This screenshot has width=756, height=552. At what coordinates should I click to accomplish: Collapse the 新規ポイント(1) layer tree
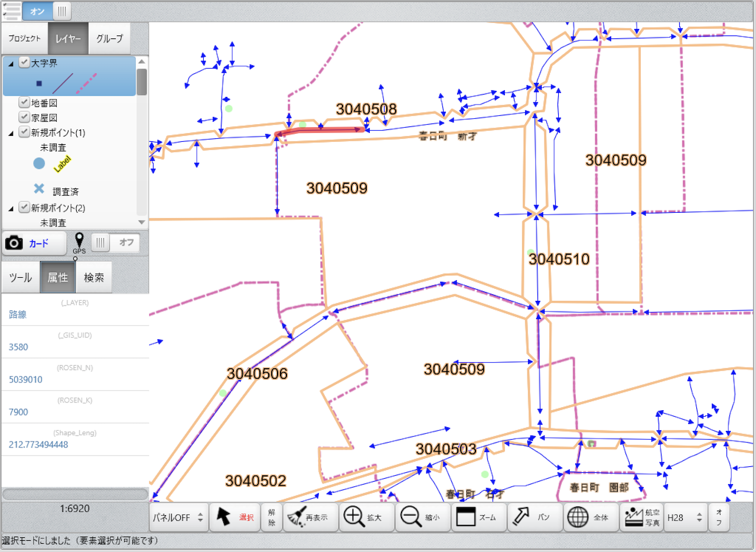(x=11, y=133)
